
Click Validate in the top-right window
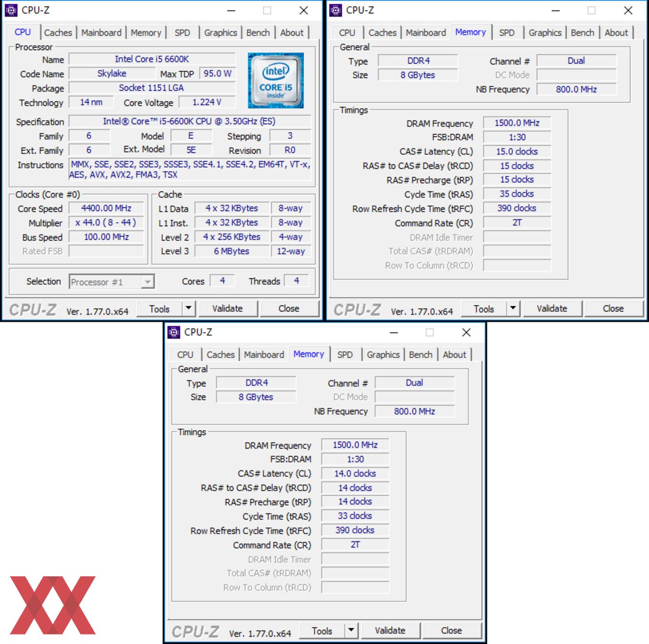tap(552, 309)
